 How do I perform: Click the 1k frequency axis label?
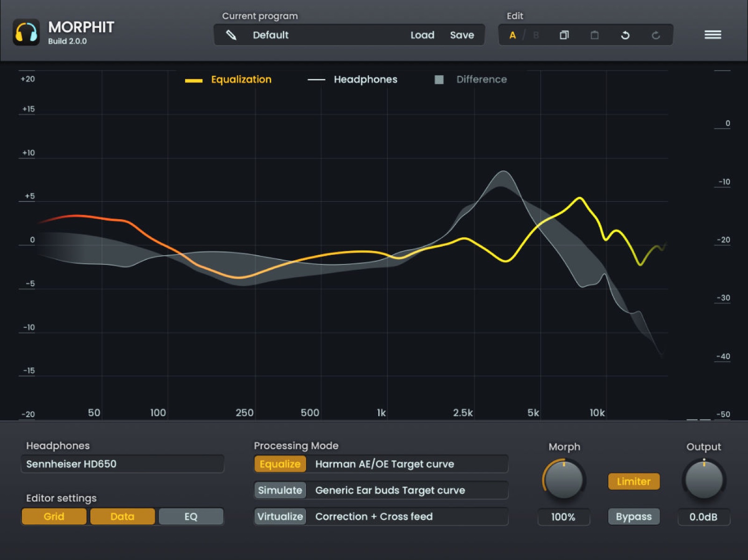(x=381, y=413)
